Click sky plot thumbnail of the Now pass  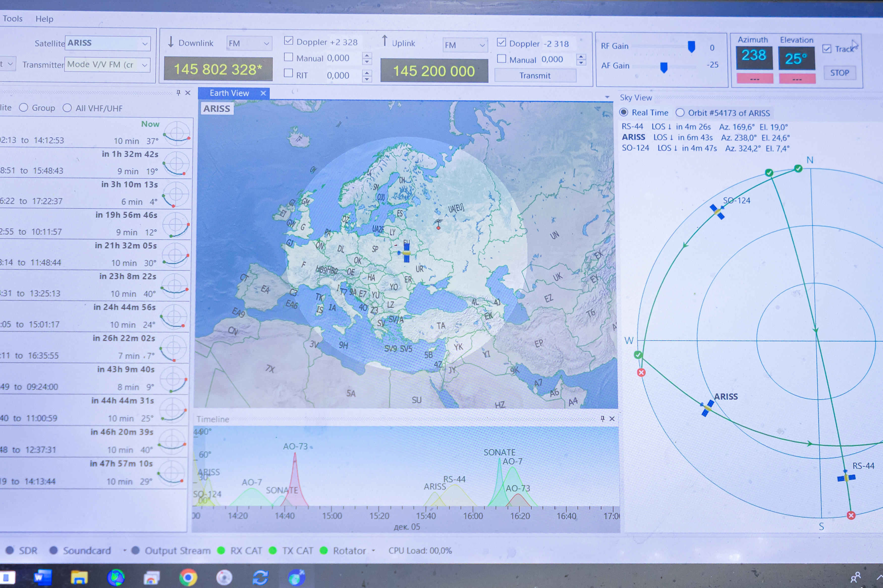pyautogui.click(x=177, y=133)
